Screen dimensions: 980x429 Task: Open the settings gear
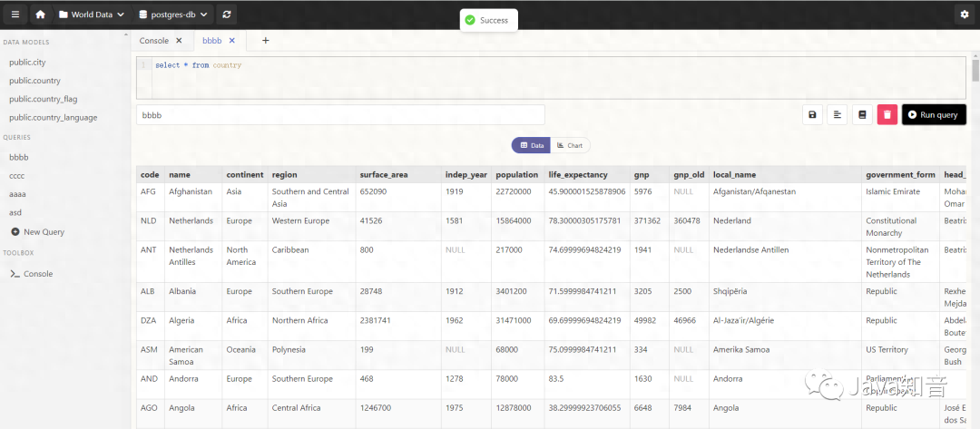pyautogui.click(x=964, y=15)
